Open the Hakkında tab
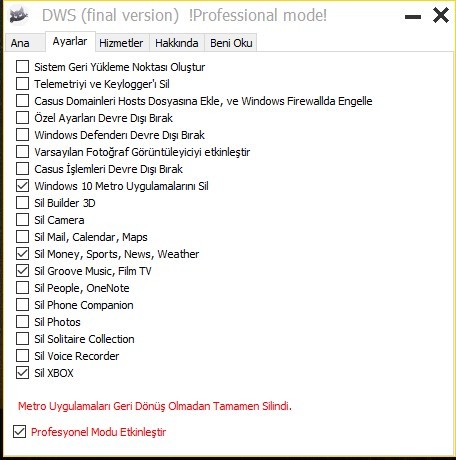 177,43
